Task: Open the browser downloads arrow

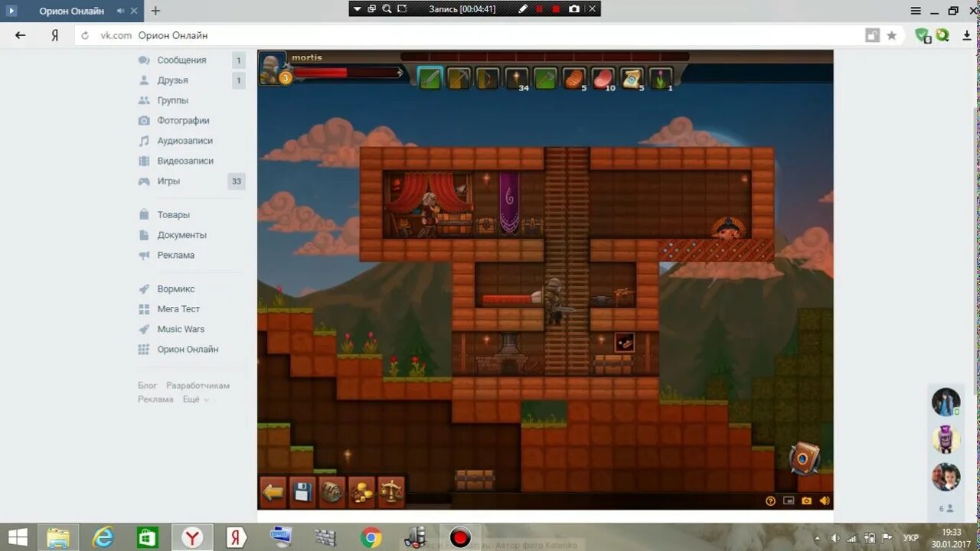Action: coord(967,35)
